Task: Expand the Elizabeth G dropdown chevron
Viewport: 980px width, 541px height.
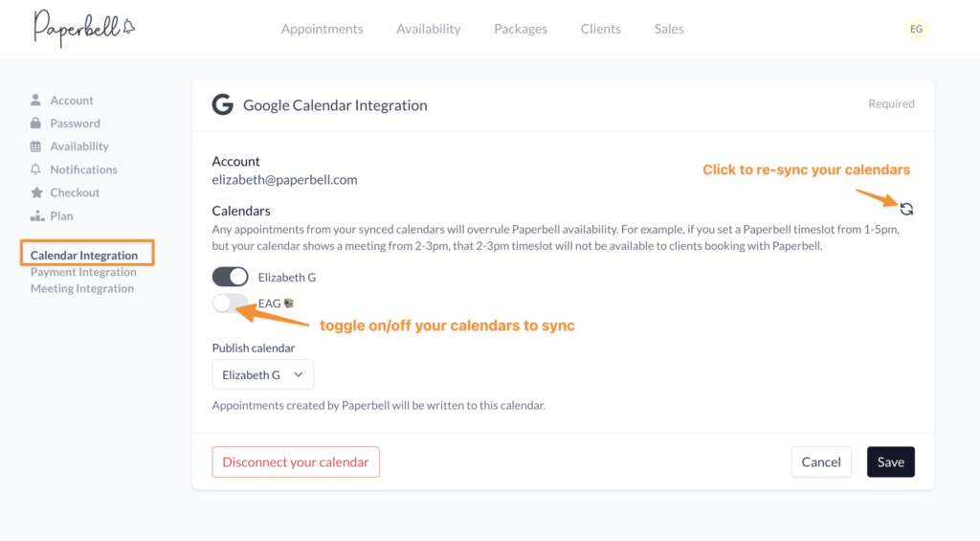Action: [x=299, y=374]
